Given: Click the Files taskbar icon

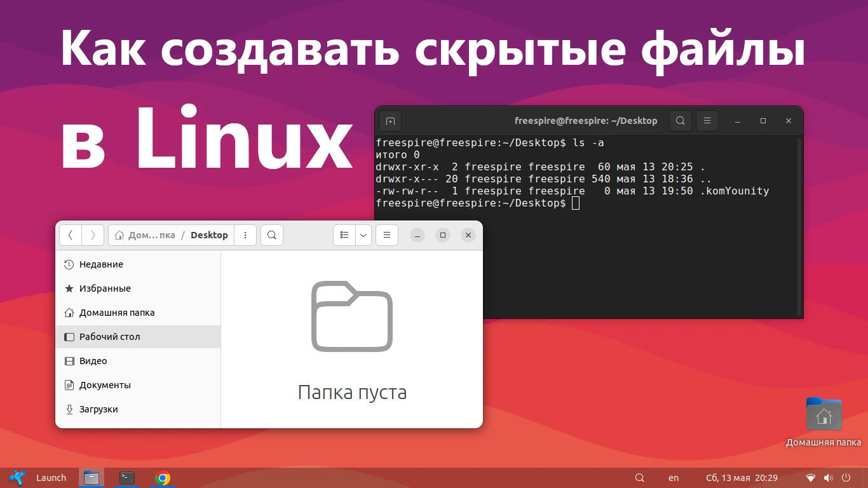Looking at the screenshot, I should (x=92, y=478).
